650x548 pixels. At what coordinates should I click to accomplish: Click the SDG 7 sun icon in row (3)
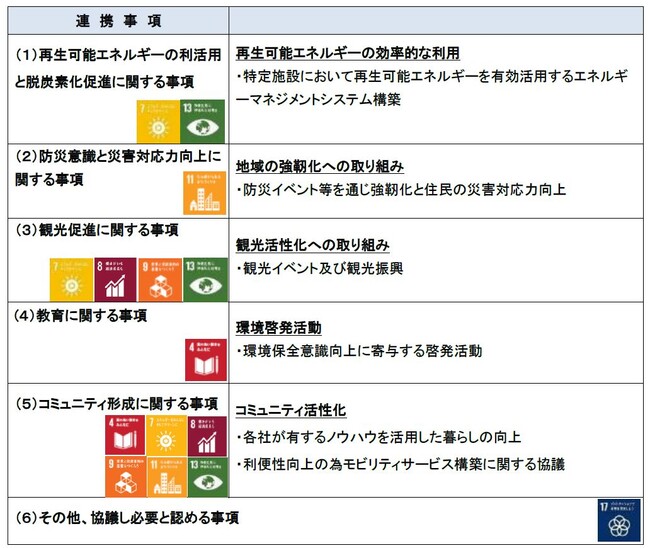point(71,279)
